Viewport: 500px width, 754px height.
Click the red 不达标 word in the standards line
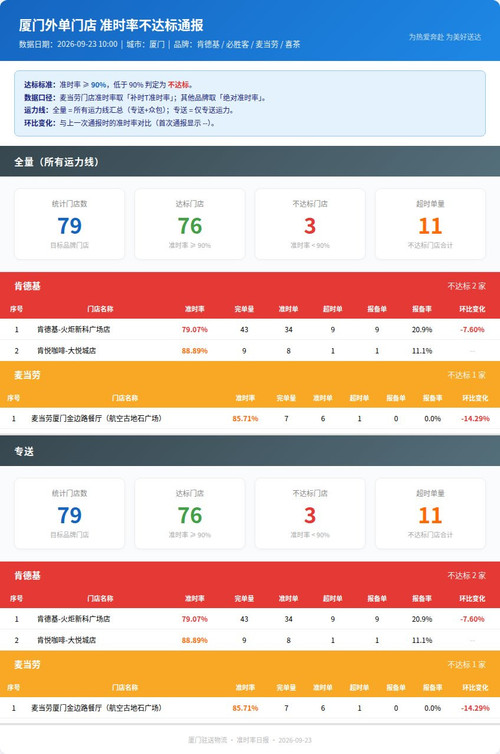(x=178, y=85)
